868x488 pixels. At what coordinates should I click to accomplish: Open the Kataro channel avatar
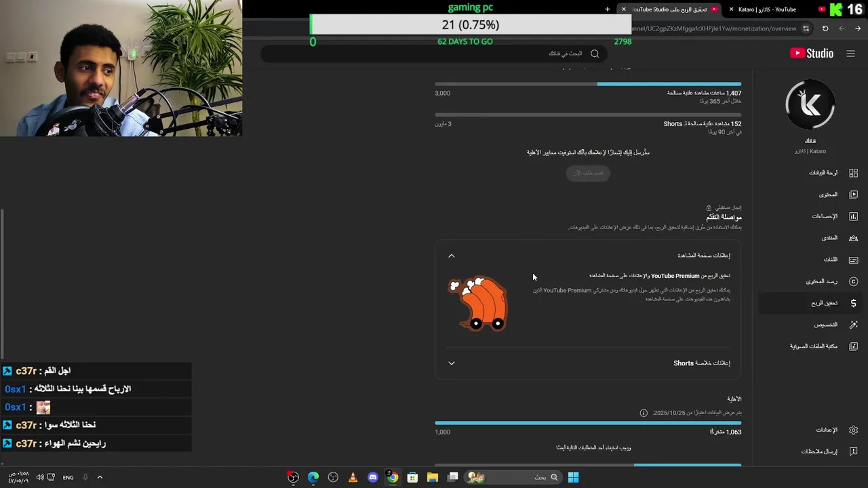pyautogui.click(x=810, y=104)
